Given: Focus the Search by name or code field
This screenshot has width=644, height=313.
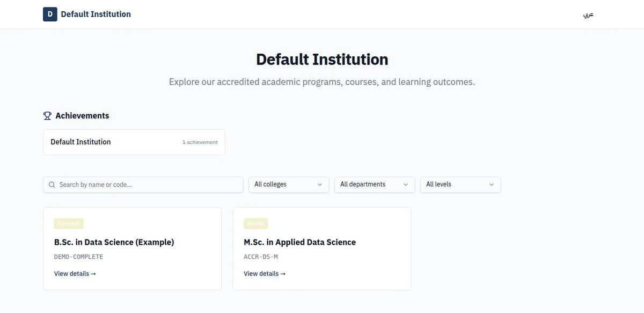Looking at the screenshot, I should [x=143, y=185].
